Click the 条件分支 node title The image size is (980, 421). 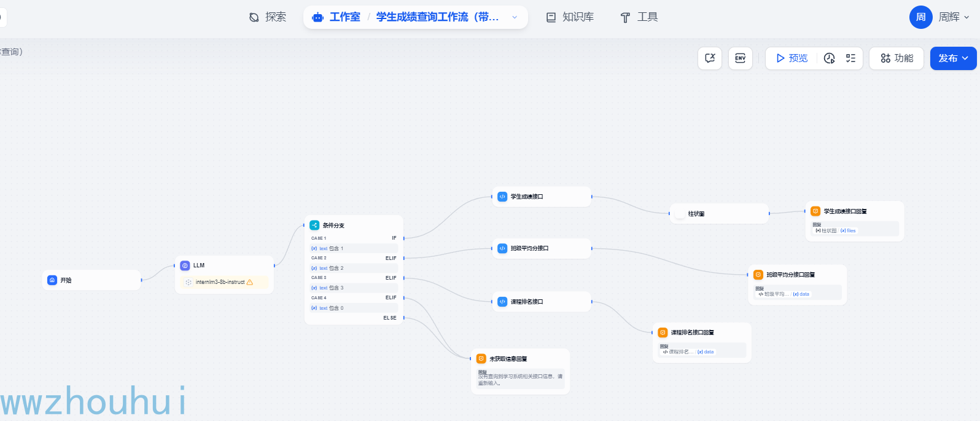click(x=333, y=226)
